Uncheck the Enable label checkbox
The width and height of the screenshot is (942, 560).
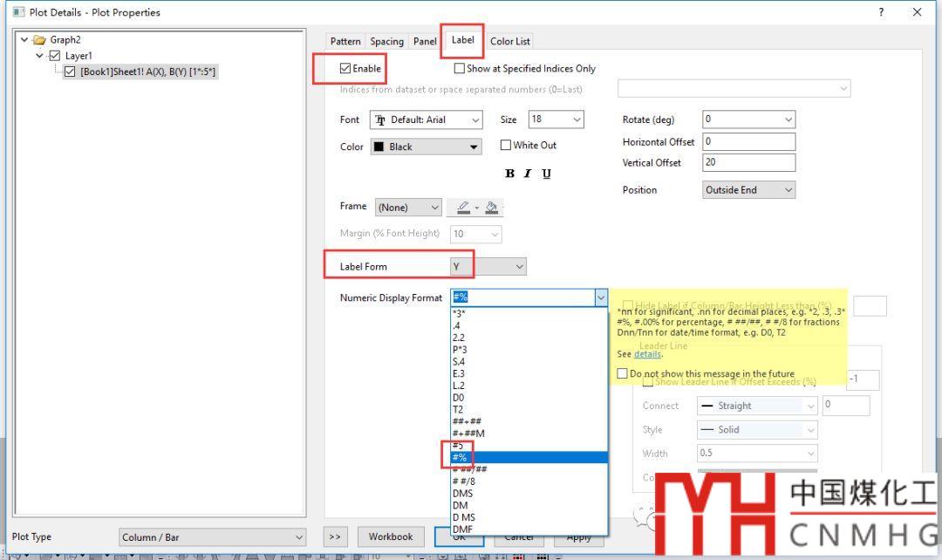(x=345, y=69)
